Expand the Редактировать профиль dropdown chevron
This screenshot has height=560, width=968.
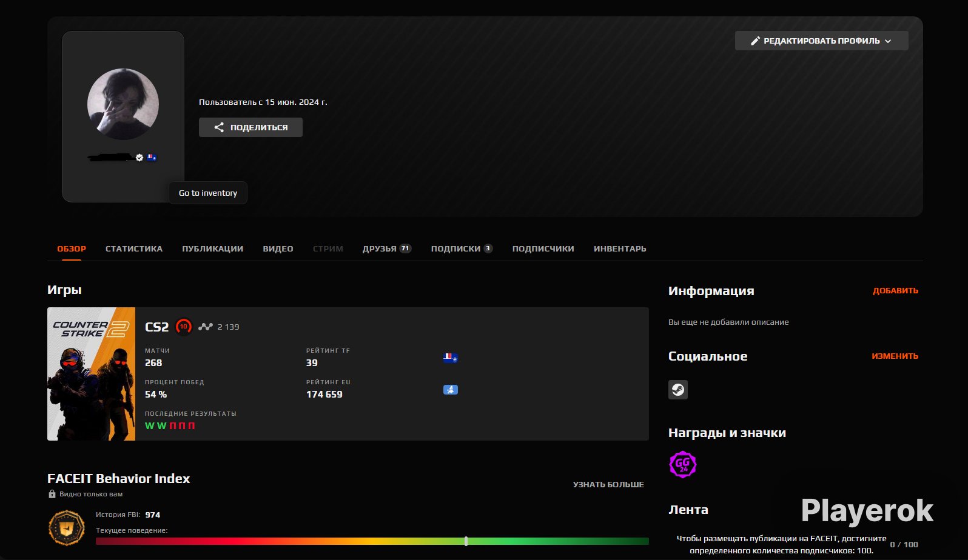click(888, 41)
